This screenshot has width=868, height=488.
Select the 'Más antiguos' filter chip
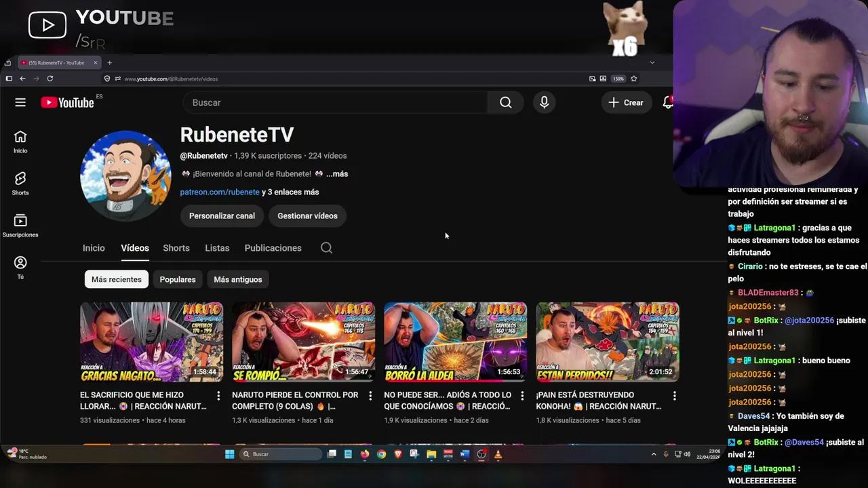click(x=238, y=279)
